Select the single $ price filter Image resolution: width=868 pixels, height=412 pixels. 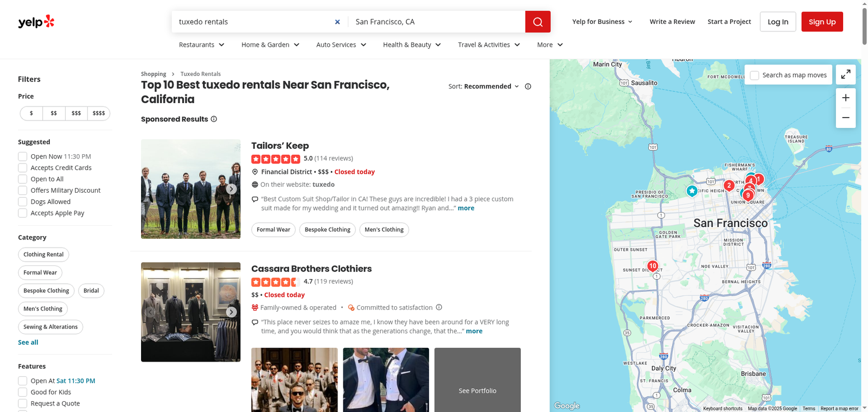31,113
